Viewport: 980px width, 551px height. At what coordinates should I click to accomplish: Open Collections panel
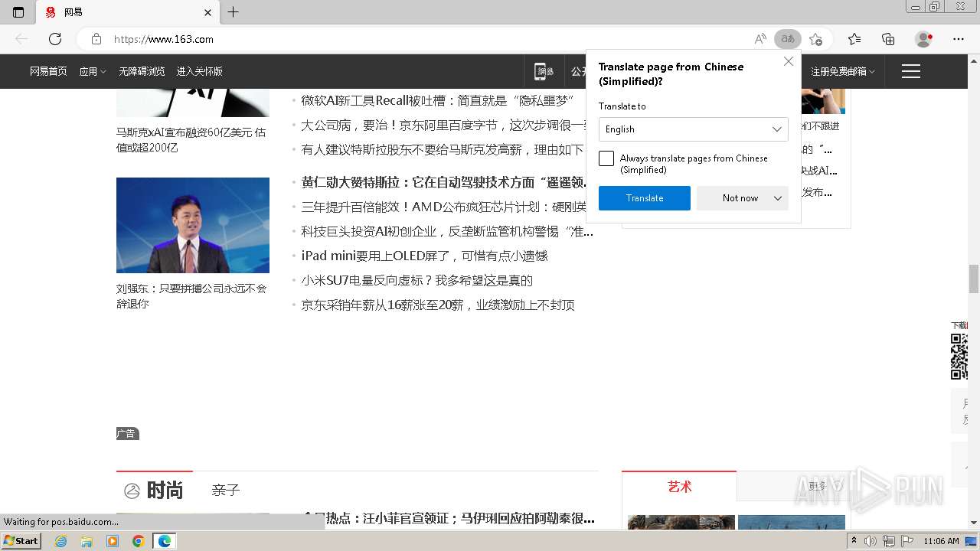point(888,39)
